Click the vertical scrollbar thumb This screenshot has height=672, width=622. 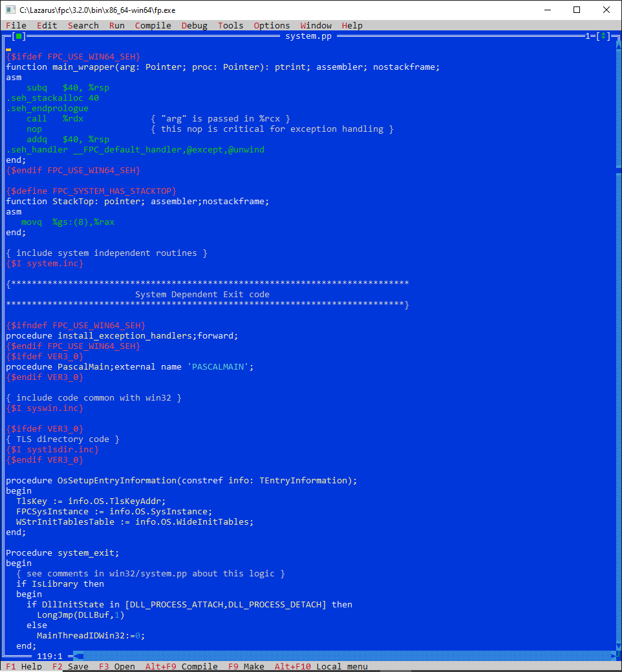pyautogui.click(x=619, y=170)
